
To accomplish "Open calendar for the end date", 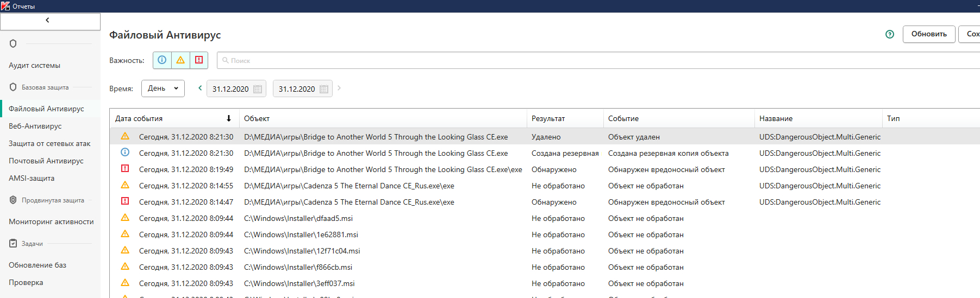I will [x=324, y=89].
